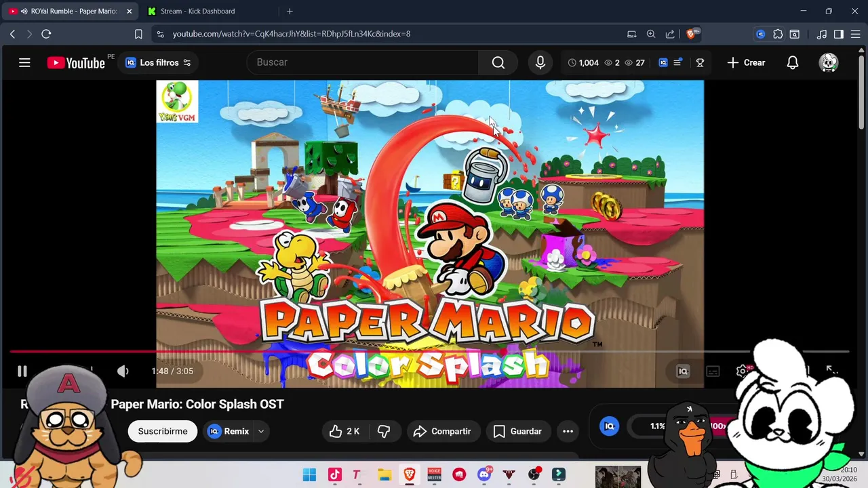This screenshot has width=868, height=488.
Task: Click the IQ button in player controls
Action: [683, 371]
